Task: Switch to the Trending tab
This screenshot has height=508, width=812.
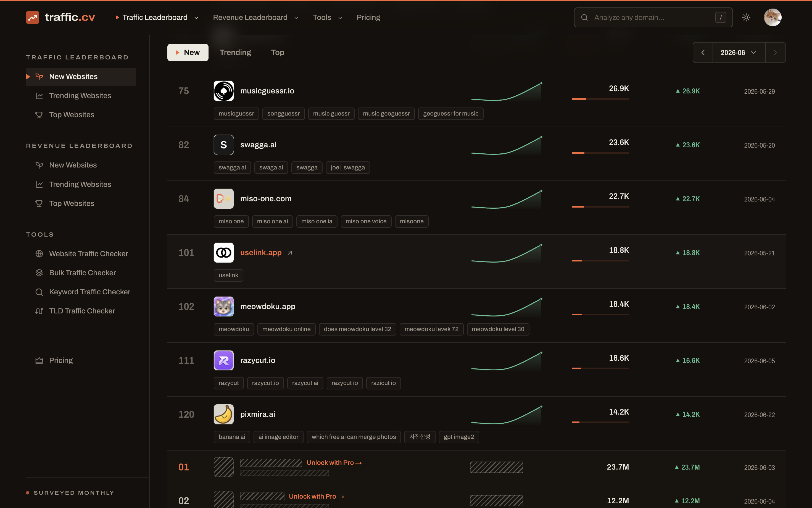Action: coord(235,53)
